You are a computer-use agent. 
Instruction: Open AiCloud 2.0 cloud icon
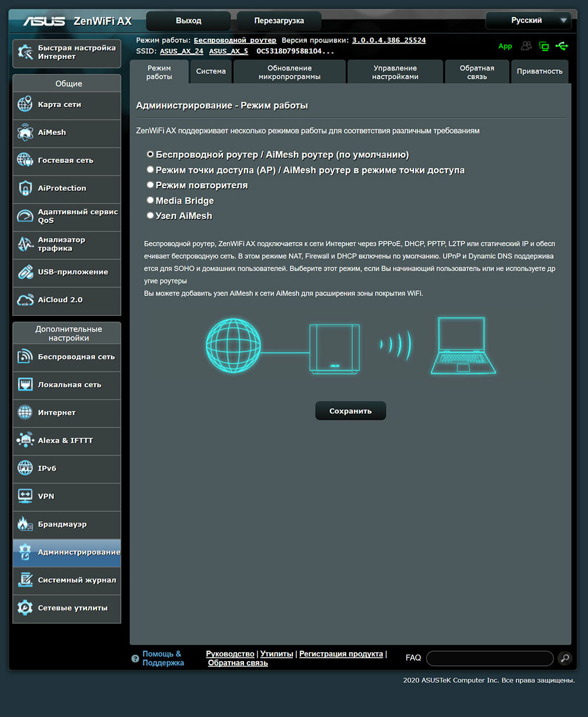point(25,300)
